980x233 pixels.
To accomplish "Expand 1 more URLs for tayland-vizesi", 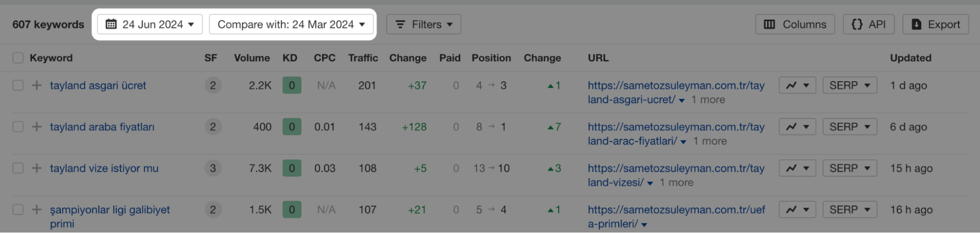I will click(676, 183).
